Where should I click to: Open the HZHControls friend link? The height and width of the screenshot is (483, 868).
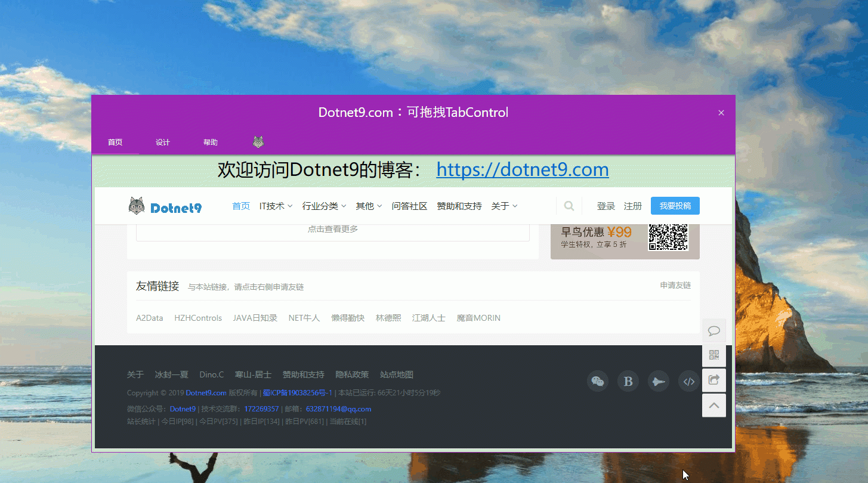(x=198, y=318)
